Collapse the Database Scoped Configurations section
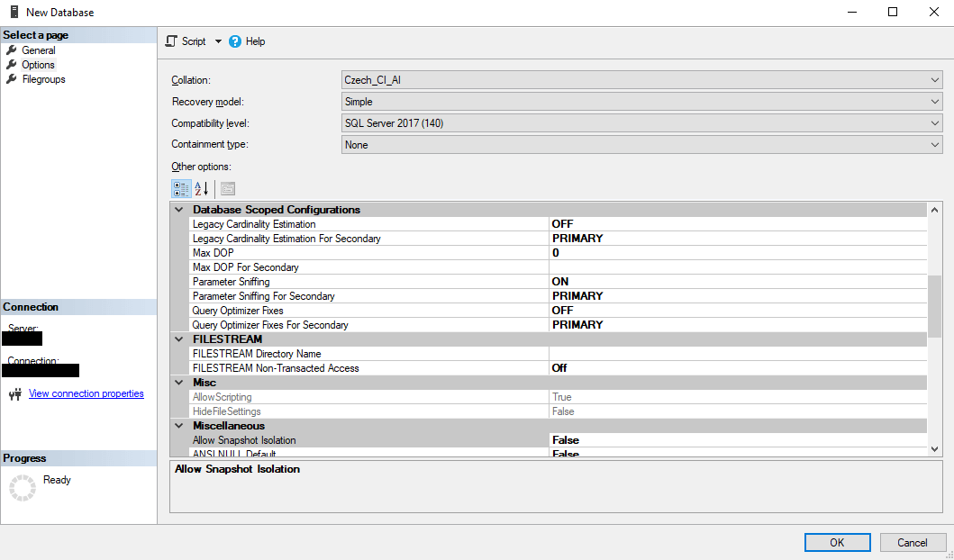The image size is (954, 560). [179, 210]
